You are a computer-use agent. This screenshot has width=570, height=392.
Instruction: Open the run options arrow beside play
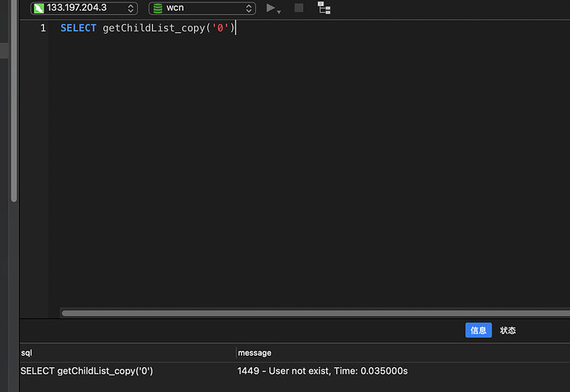click(x=279, y=12)
